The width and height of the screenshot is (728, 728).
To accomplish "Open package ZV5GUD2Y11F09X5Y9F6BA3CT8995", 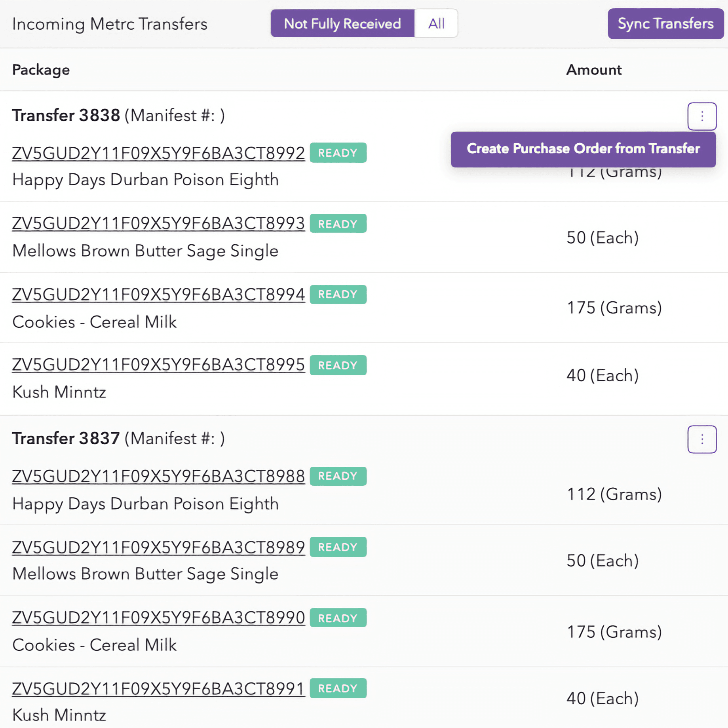I will pos(158,365).
